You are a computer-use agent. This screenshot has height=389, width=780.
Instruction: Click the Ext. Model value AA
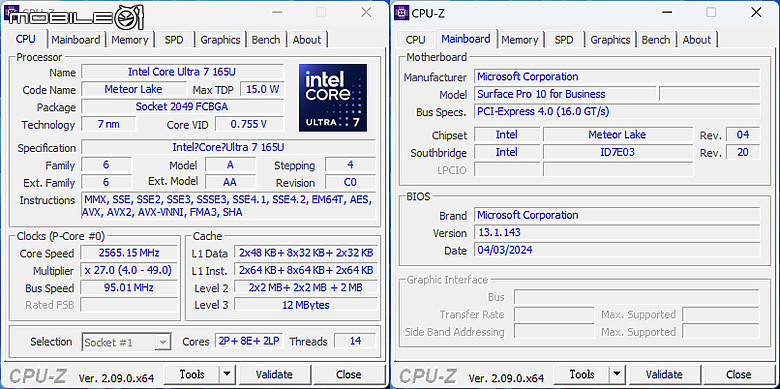coord(230,183)
